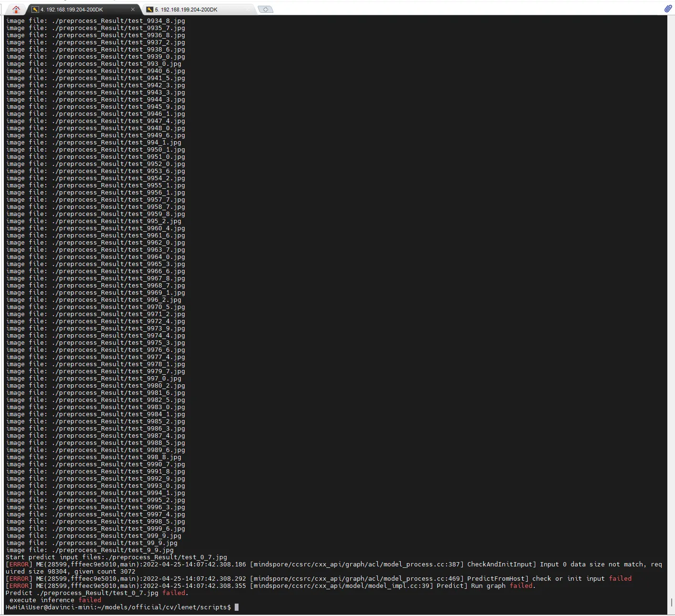The width and height of the screenshot is (675, 616).
Task: Click the line test_996_2.jpg
Action: click(x=93, y=299)
